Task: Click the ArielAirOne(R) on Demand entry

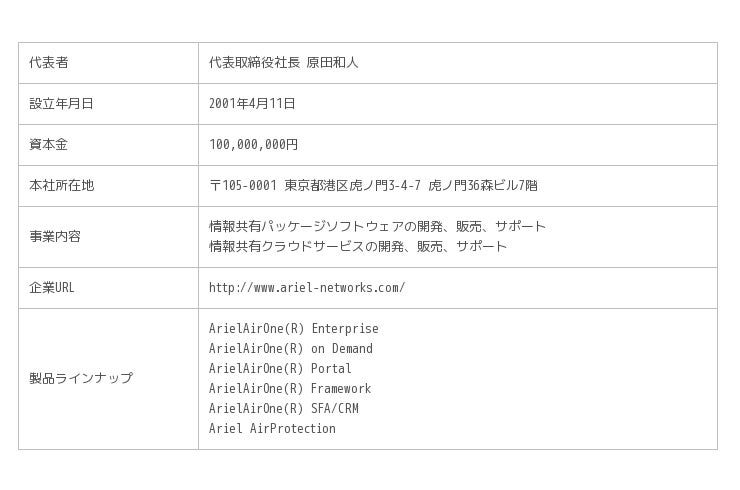Action: point(290,349)
